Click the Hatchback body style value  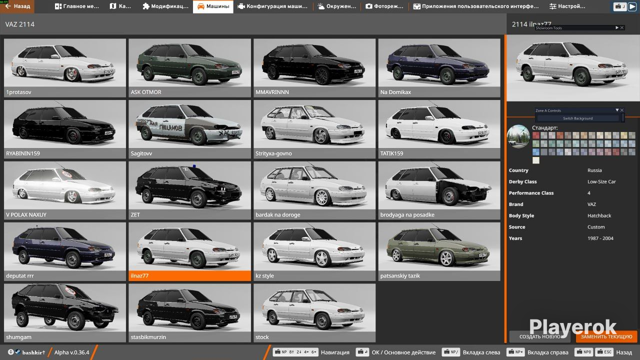(x=599, y=216)
